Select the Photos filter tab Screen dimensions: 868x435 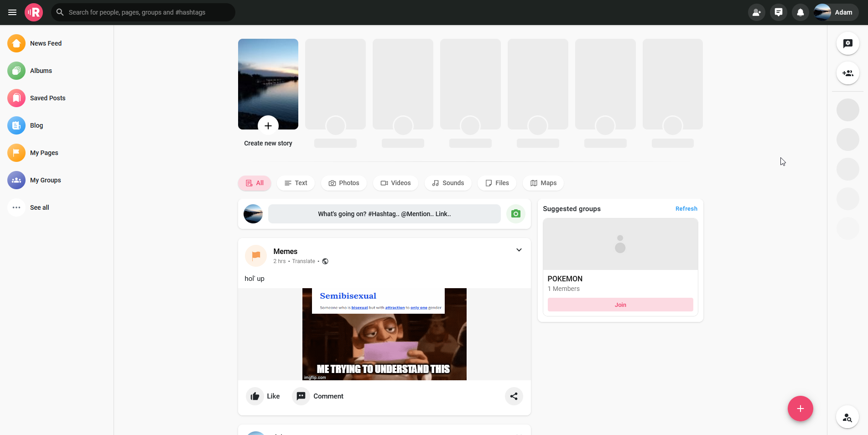click(344, 183)
